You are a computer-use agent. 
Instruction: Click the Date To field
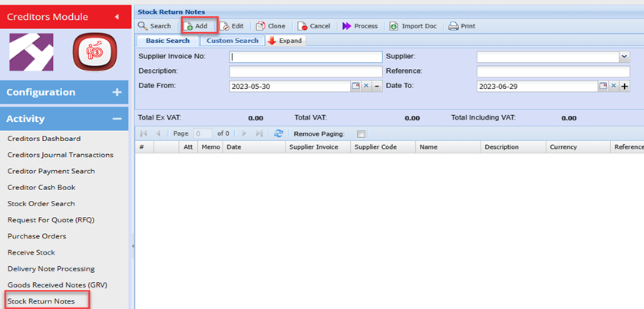[x=537, y=86]
